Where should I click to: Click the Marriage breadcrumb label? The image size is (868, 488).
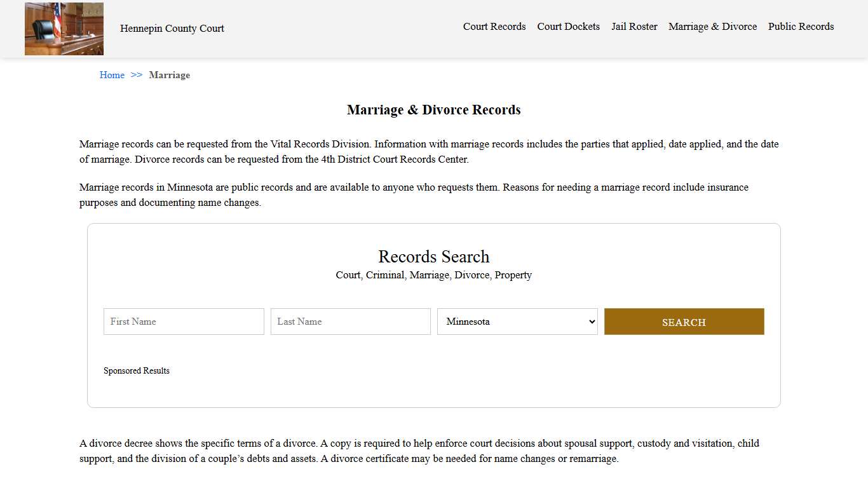(x=169, y=75)
